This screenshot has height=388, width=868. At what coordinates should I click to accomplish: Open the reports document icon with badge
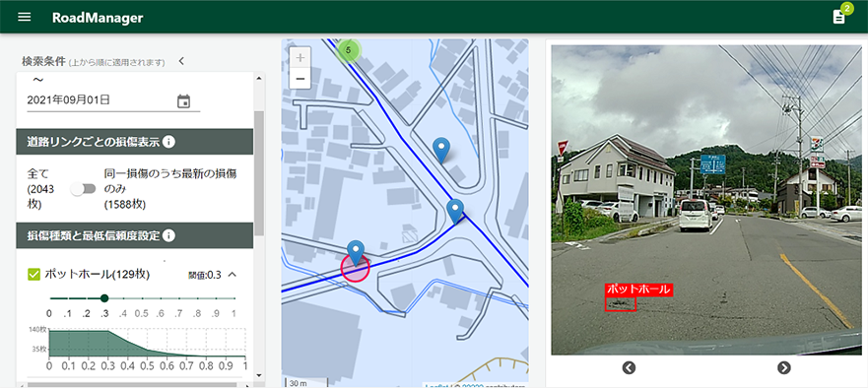[839, 17]
